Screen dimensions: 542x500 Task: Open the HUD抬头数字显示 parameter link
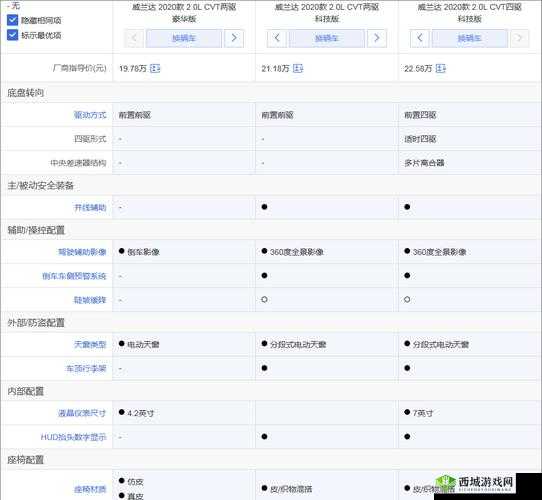tap(74, 437)
